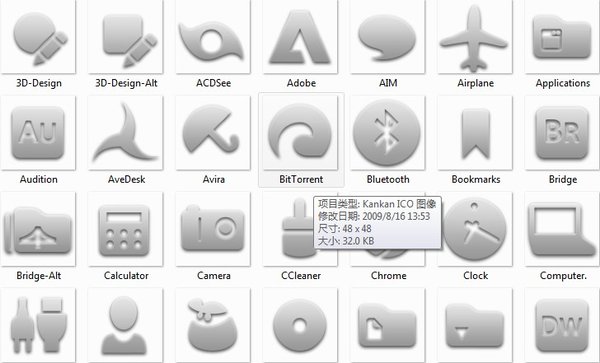Click the folder icon with down arrow
The image size is (600, 363).
coord(474,325)
